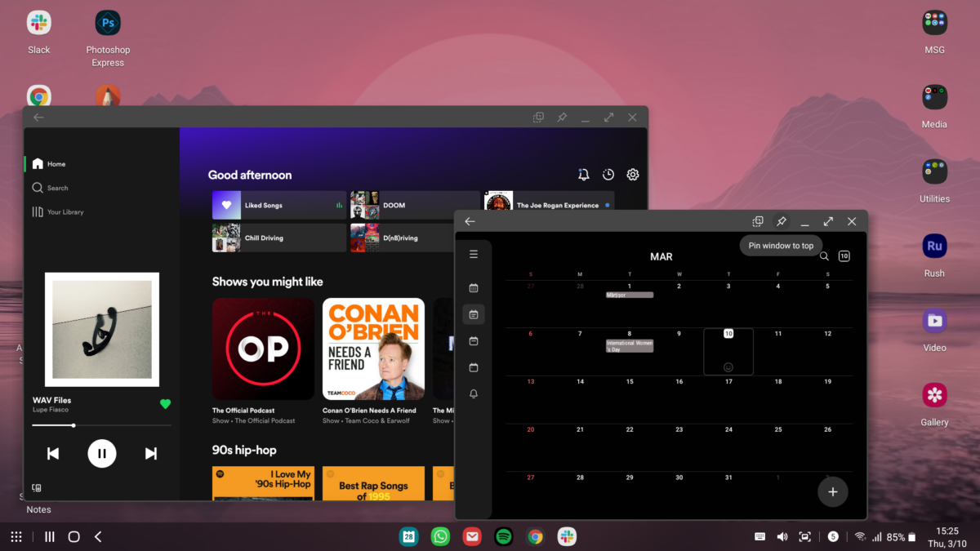980x551 pixels.
Task: Create a new event with the plus button
Action: pyautogui.click(x=832, y=491)
